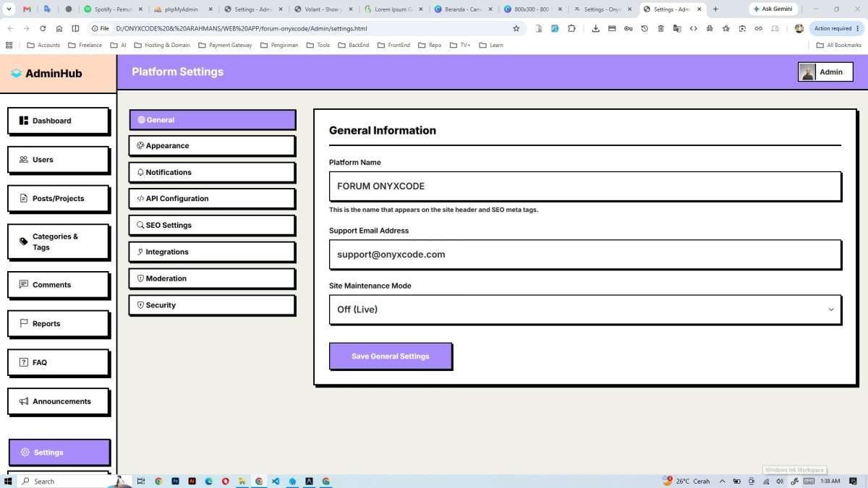The height and width of the screenshot is (488, 868).
Task: Open the Admin profile button
Action: tap(825, 72)
